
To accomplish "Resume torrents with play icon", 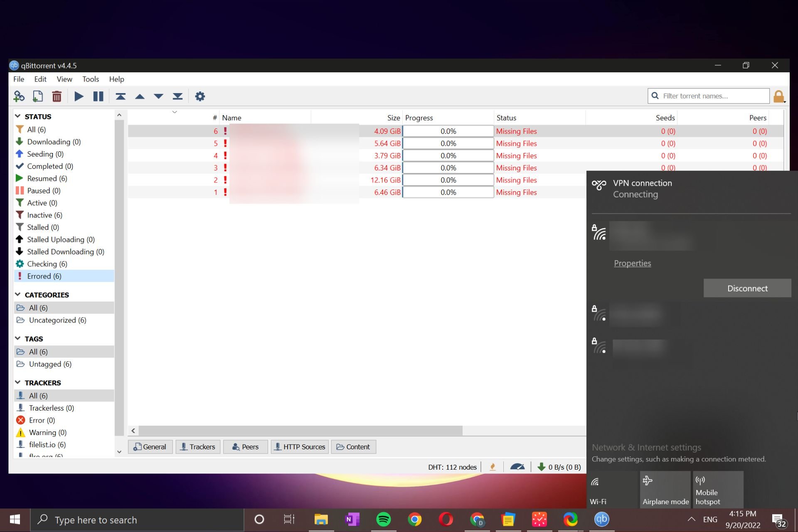I will [79, 96].
